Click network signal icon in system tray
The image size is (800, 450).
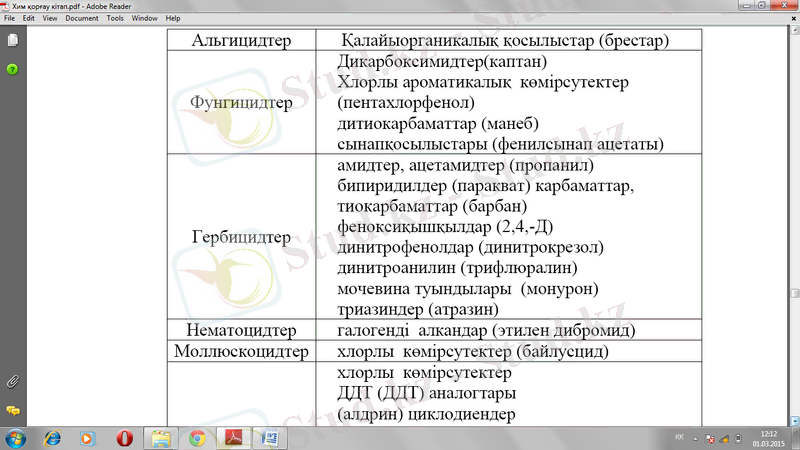click(x=724, y=439)
